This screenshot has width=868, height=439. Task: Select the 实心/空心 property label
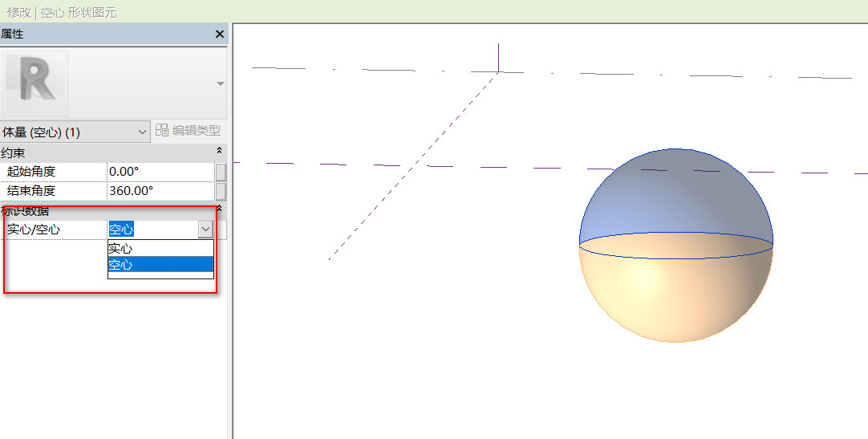click(33, 230)
